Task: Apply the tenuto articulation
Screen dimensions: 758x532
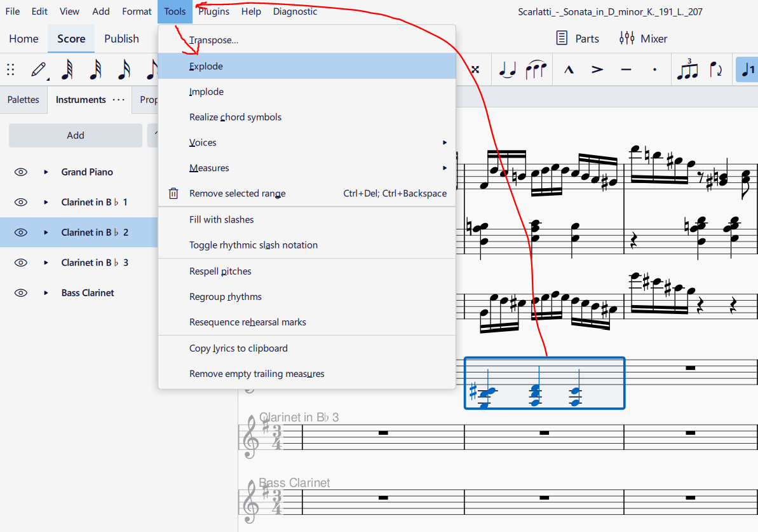Action: coord(626,70)
